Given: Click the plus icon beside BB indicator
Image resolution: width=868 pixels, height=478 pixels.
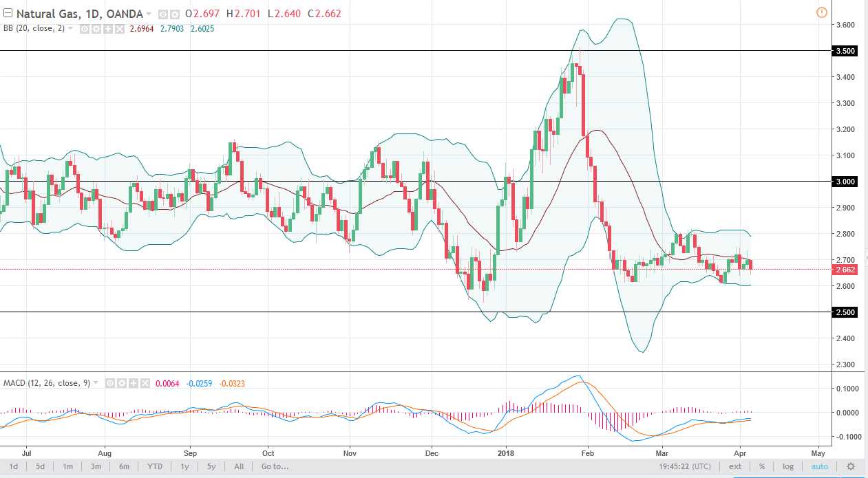Looking at the screenshot, I should pyautogui.click(x=107, y=30).
